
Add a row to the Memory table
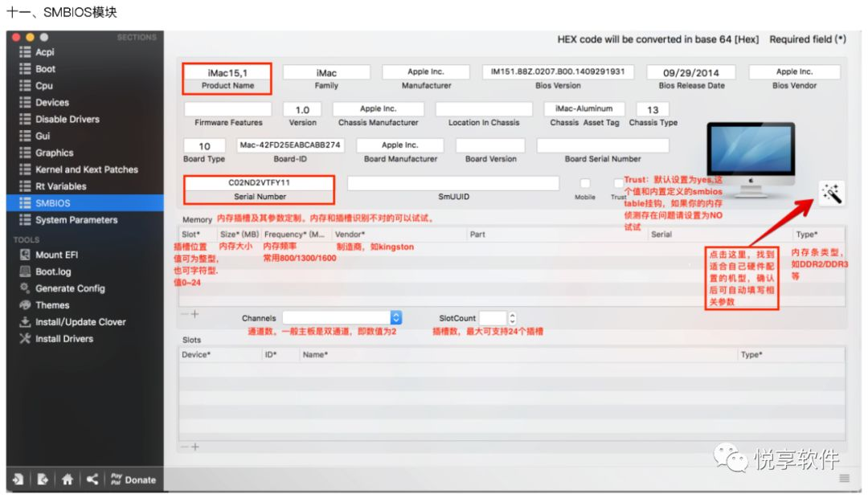coord(194,314)
